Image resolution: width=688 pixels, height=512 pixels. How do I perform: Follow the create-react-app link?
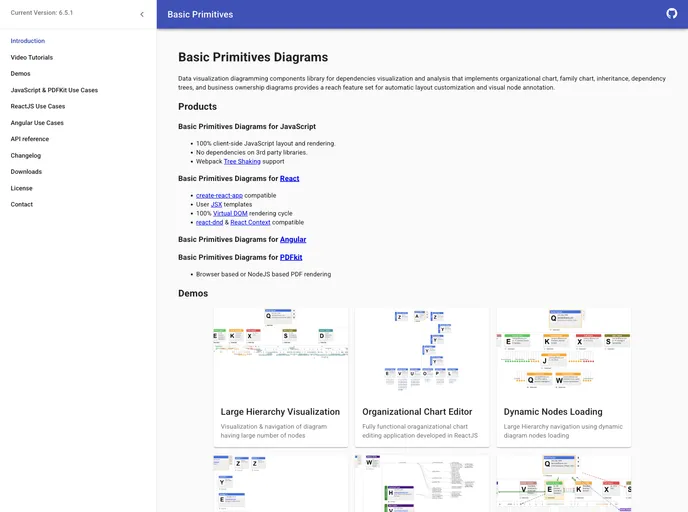tap(219, 195)
